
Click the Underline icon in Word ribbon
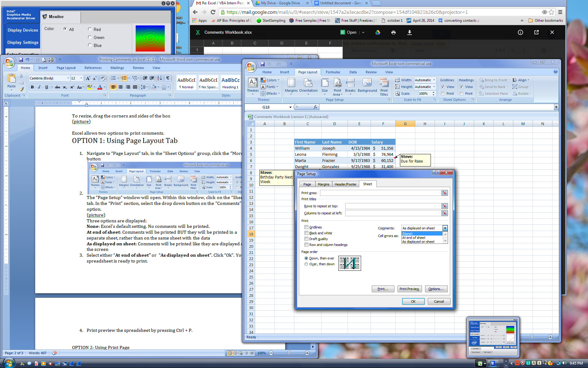click(x=47, y=87)
